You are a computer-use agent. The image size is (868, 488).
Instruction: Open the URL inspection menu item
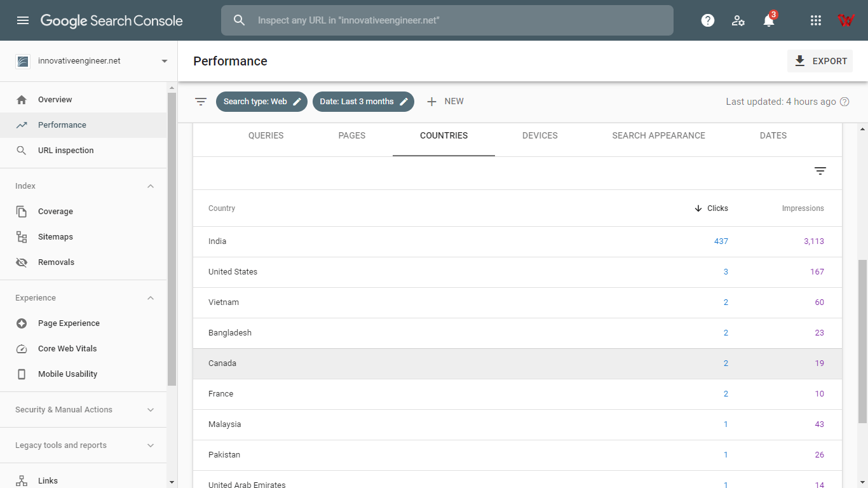[x=83, y=151]
